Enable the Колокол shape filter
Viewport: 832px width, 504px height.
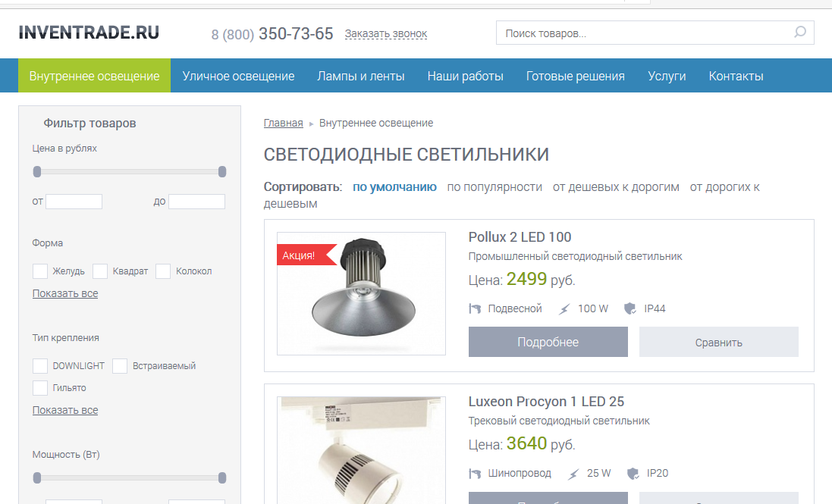coord(162,271)
